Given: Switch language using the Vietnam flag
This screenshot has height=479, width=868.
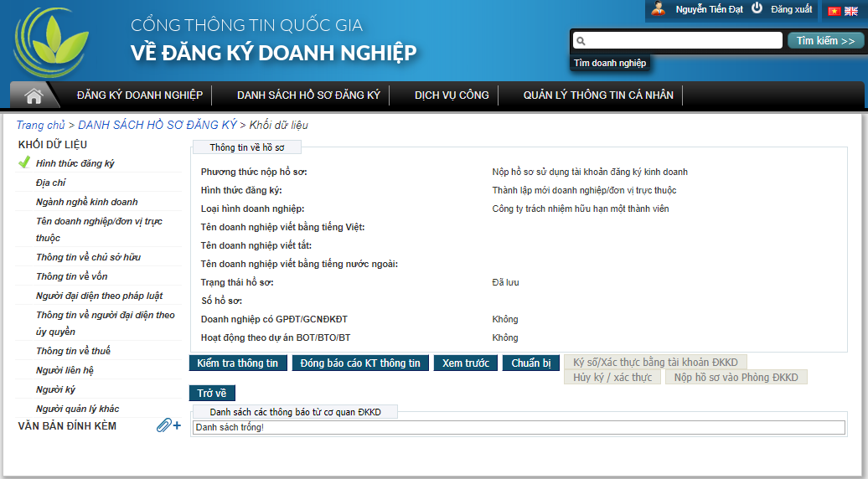Looking at the screenshot, I should click(x=834, y=11).
